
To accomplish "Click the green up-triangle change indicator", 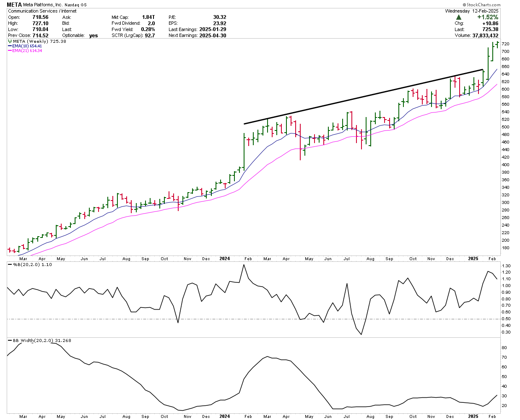I will (x=459, y=17).
